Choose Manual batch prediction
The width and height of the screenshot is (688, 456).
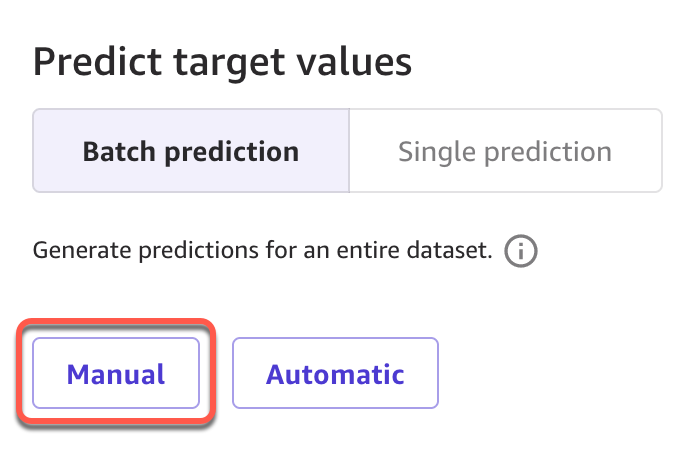[116, 374]
